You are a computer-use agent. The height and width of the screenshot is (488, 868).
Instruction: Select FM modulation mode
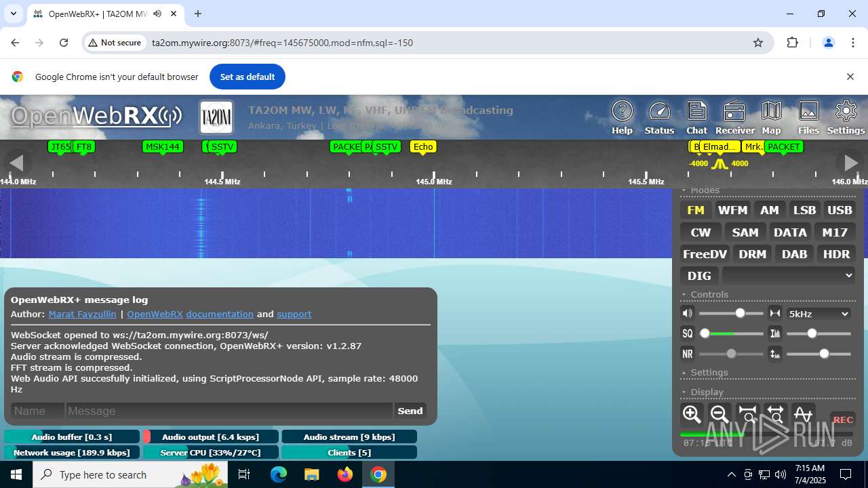point(696,210)
